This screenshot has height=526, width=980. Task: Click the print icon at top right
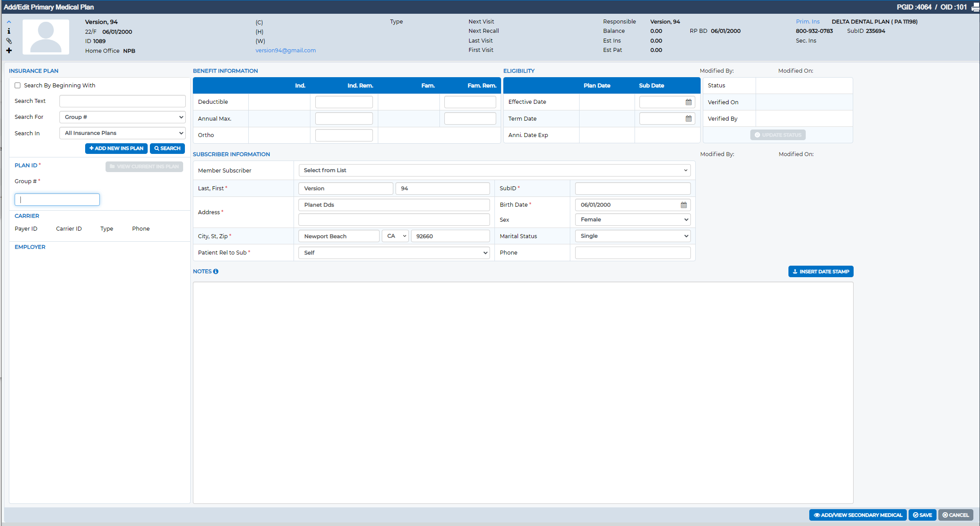click(x=976, y=8)
